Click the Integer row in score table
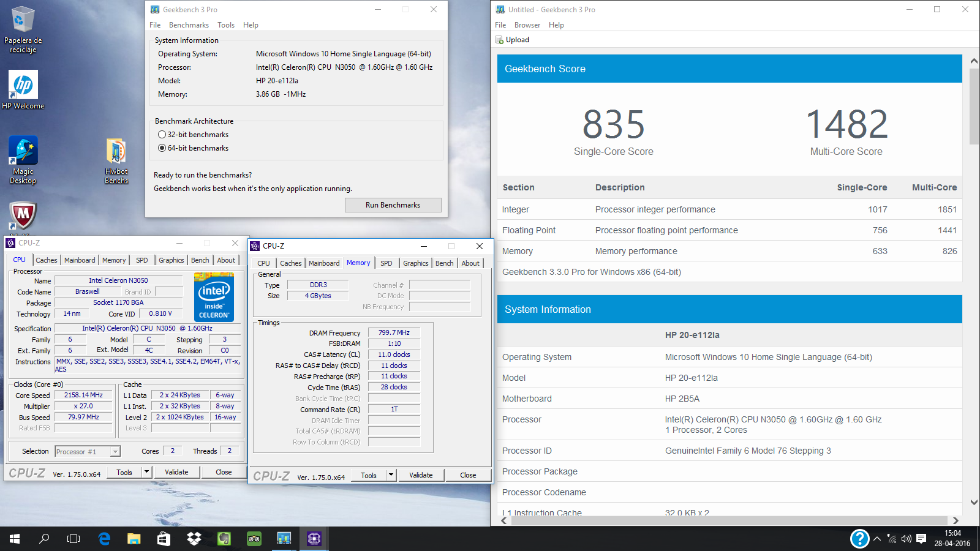980x551 pixels. tap(729, 209)
